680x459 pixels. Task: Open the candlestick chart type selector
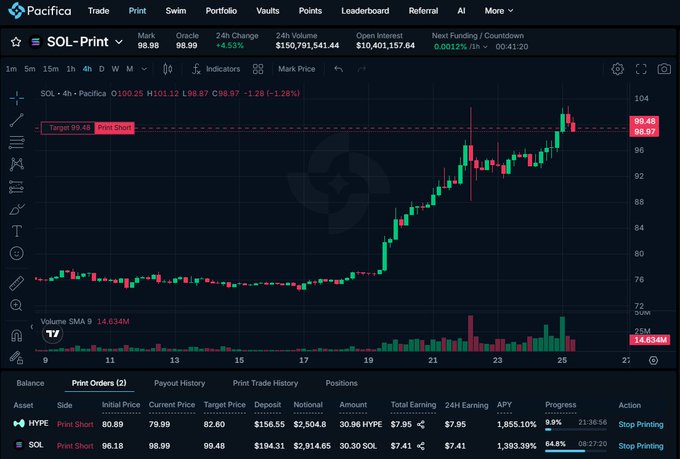(x=168, y=69)
